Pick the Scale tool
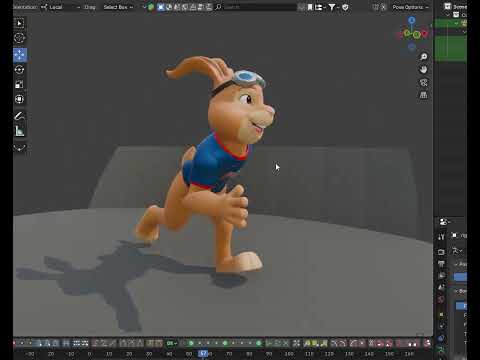480x360 pixels. pyautogui.click(x=19, y=84)
